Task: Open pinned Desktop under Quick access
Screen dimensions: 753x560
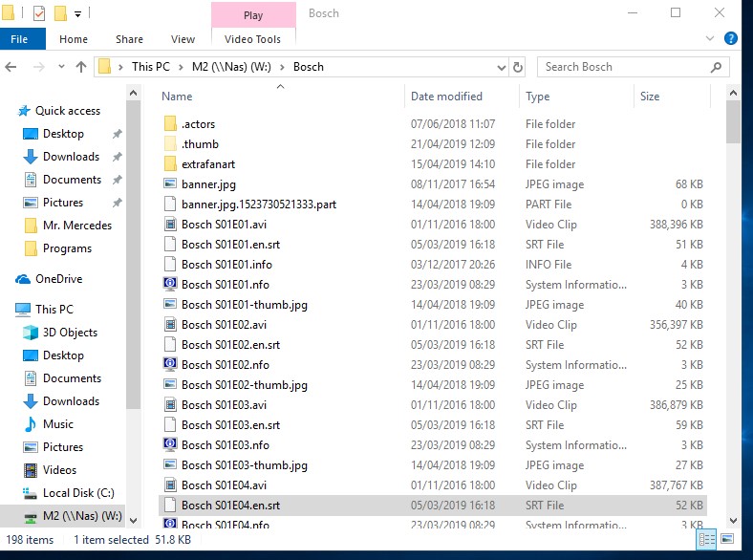Action: (63, 134)
